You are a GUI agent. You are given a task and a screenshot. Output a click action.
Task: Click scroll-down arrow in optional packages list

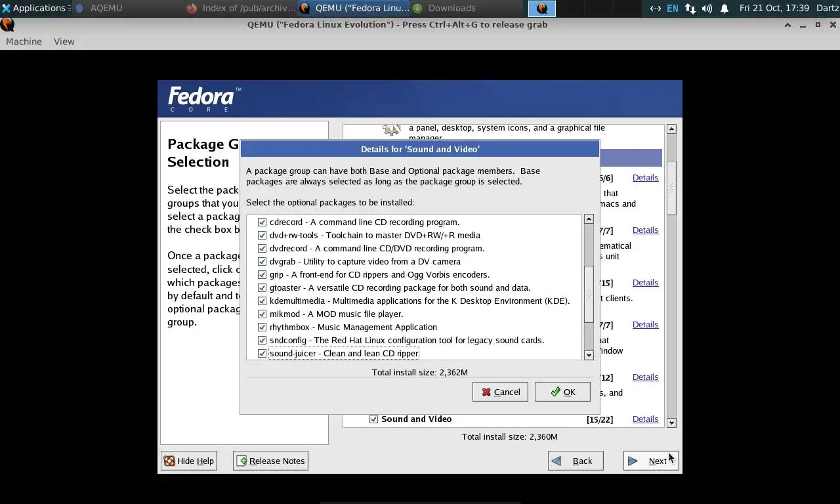(x=589, y=355)
